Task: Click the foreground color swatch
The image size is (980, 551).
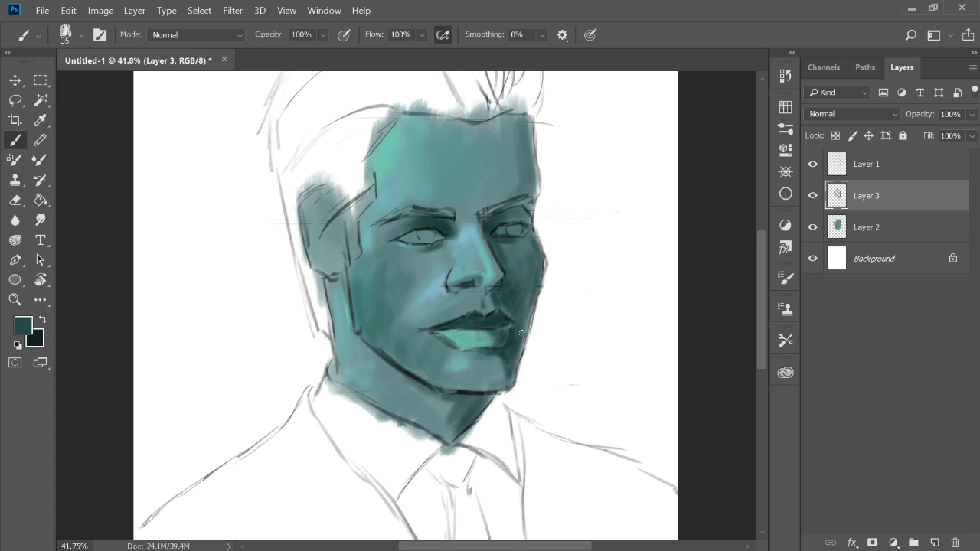Action: tap(24, 325)
